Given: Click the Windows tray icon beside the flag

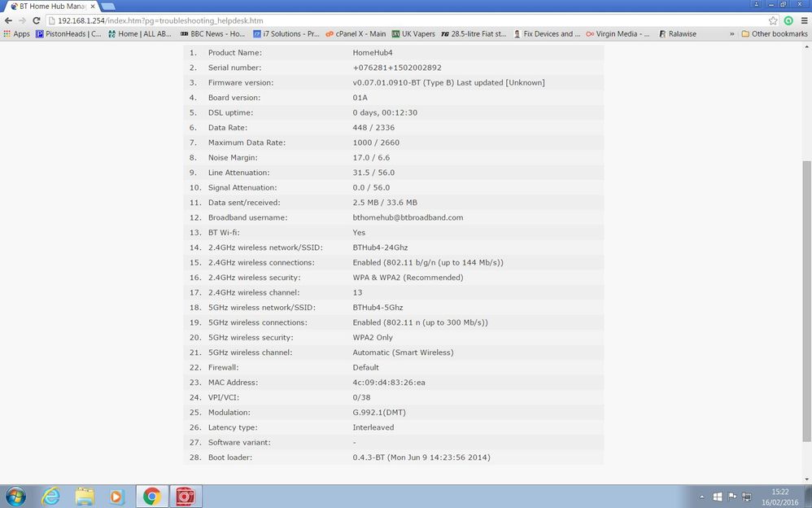Looking at the screenshot, I should click(718, 497).
